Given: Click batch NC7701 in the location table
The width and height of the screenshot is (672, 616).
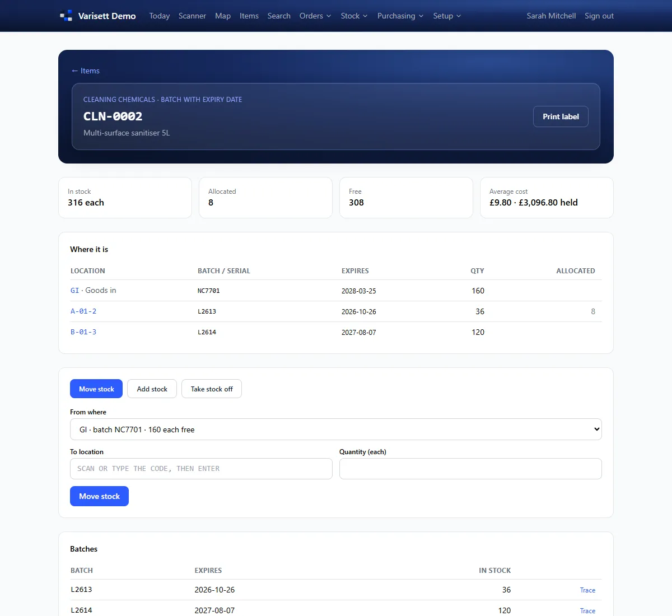Looking at the screenshot, I should [x=208, y=291].
